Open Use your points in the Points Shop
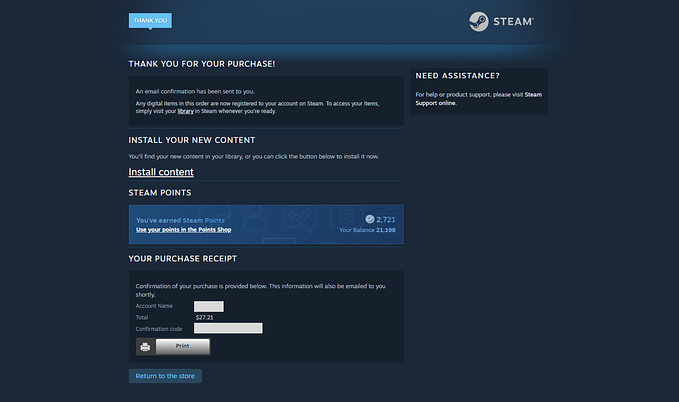This screenshot has height=402, width=679. (x=184, y=230)
